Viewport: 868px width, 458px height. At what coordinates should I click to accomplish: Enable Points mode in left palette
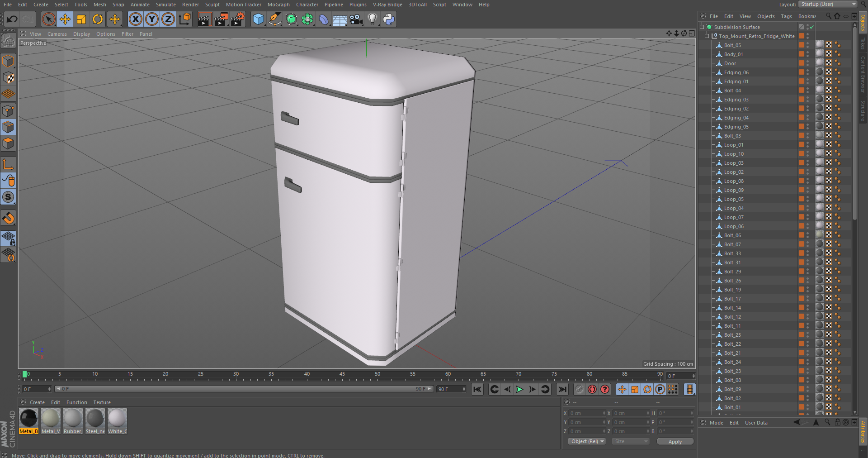(9, 111)
